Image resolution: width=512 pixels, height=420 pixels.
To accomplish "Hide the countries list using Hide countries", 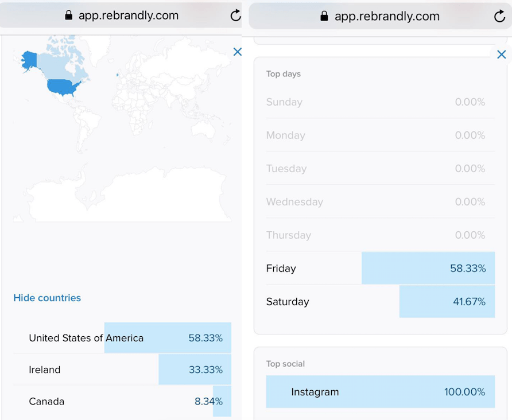I will pos(47,298).
